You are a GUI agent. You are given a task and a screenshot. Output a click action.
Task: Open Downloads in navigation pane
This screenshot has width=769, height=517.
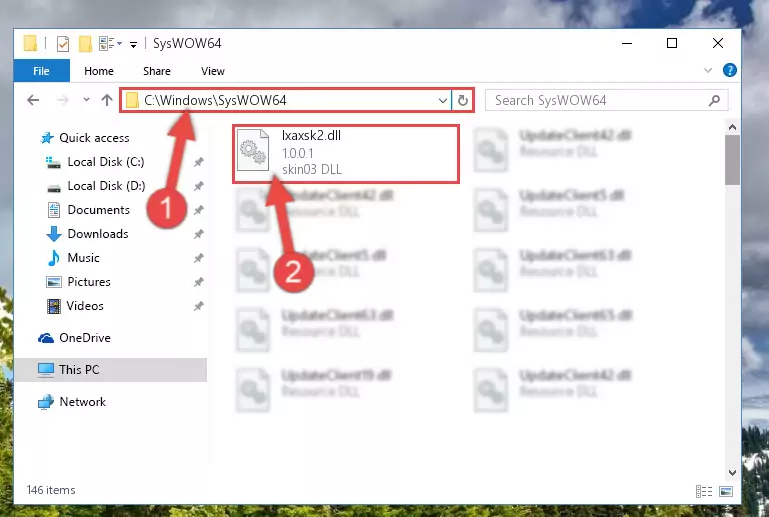(98, 234)
